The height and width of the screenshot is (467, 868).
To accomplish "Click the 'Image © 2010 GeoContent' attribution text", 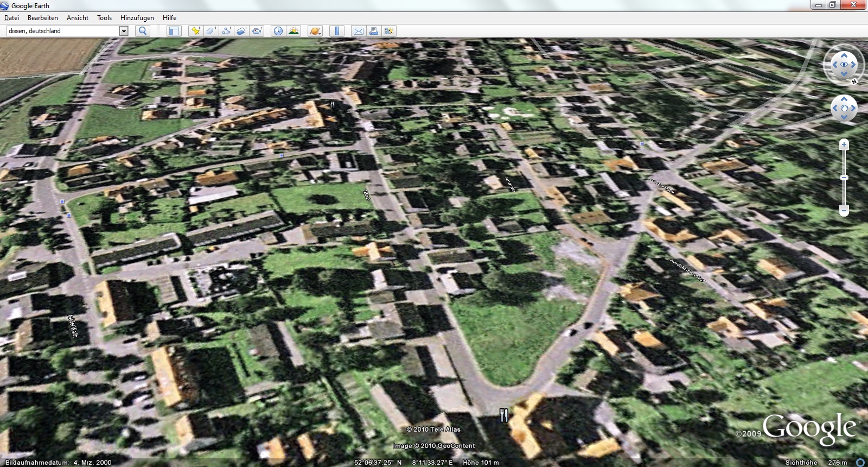I will tap(434, 446).
